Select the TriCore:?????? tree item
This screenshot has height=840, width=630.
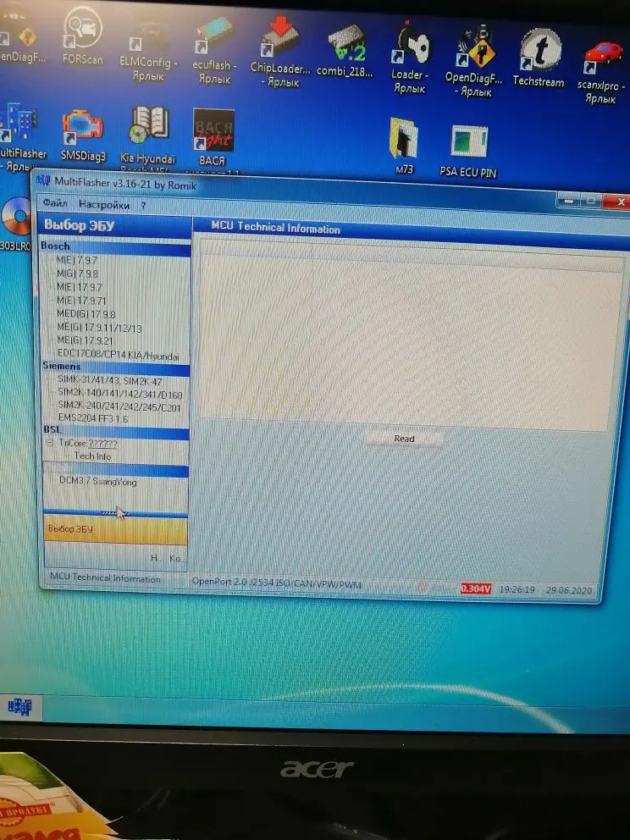click(x=88, y=443)
